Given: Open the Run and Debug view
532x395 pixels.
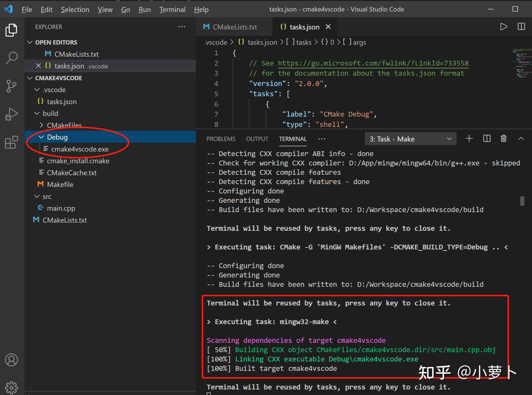Looking at the screenshot, I should (x=11, y=114).
